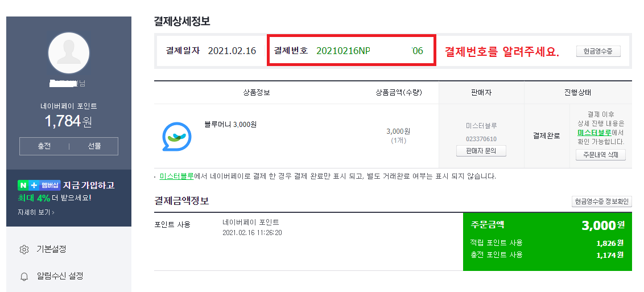Click the profile avatar icon
This screenshot has height=292, width=644.
[69, 53]
